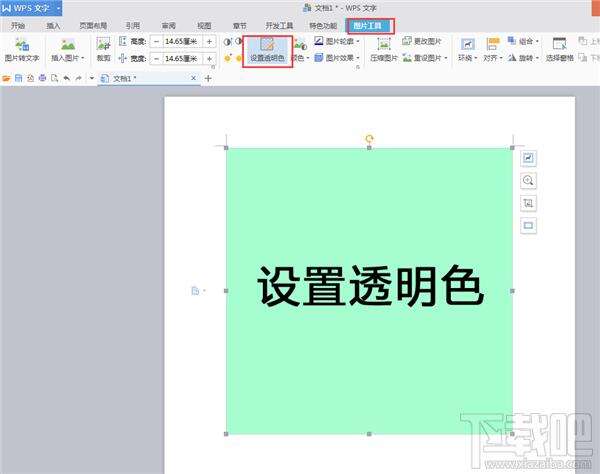Decrease the 宽度 width value with minus
The height and width of the screenshot is (474, 600).
pos(156,59)
